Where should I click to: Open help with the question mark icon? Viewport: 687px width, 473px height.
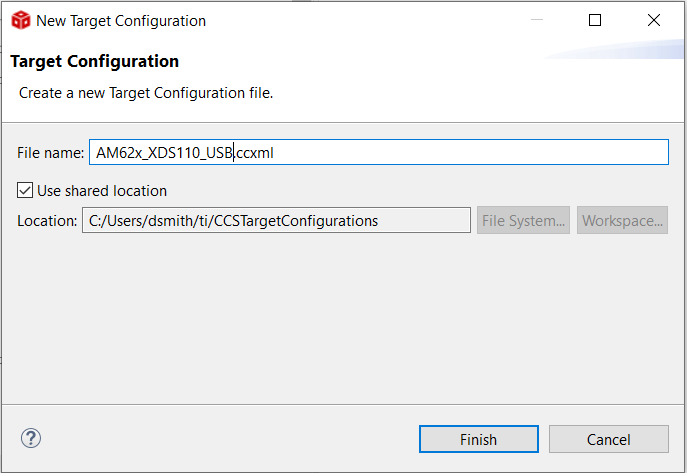pos(31,438)
